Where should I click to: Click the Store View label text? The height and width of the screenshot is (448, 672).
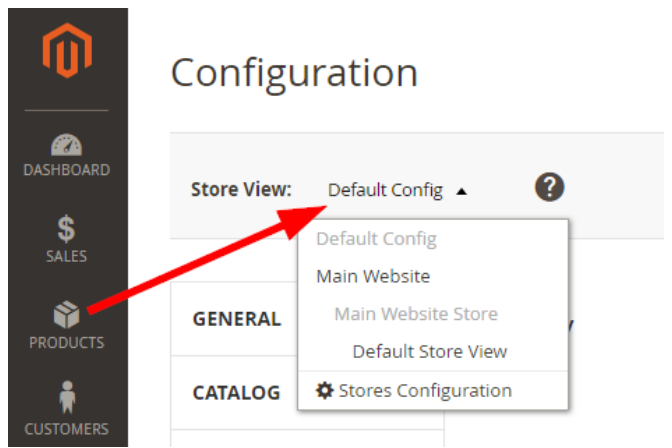(241, 190)
